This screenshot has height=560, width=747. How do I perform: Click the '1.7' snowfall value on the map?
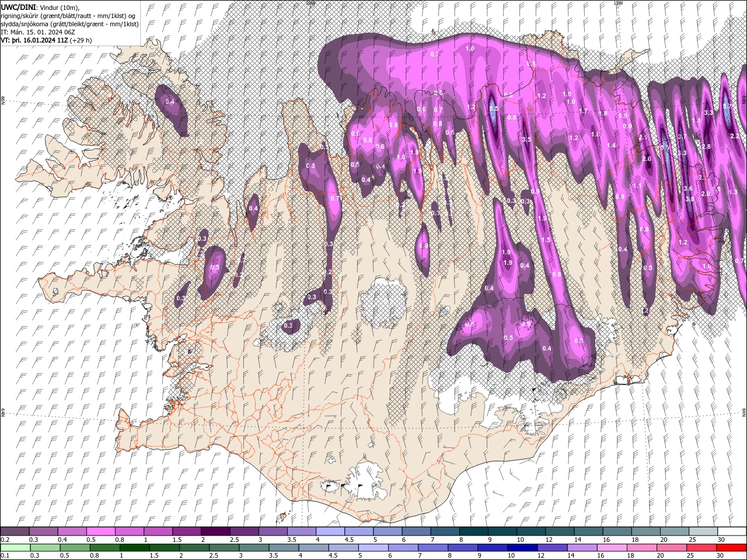click(583, 111)
